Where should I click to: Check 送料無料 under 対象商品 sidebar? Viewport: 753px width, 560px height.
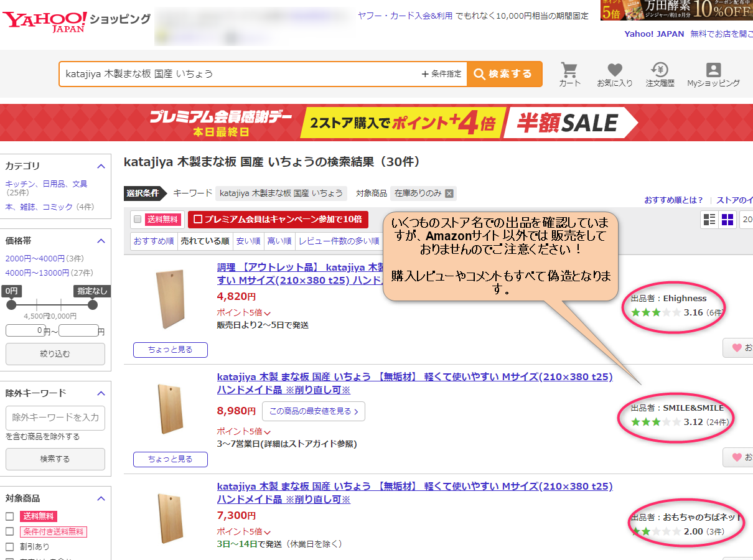9,516
